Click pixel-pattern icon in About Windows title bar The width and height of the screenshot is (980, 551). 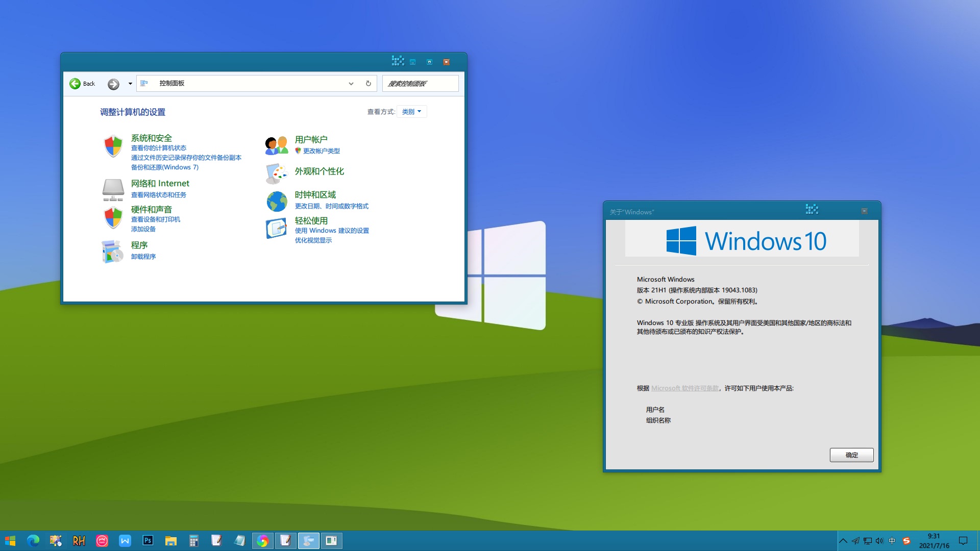[812, 209]
